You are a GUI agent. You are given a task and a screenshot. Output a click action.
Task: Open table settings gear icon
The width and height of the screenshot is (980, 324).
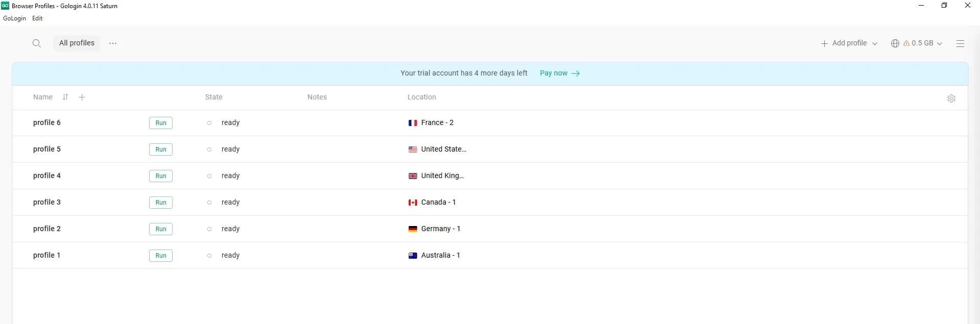click(951, 98)
